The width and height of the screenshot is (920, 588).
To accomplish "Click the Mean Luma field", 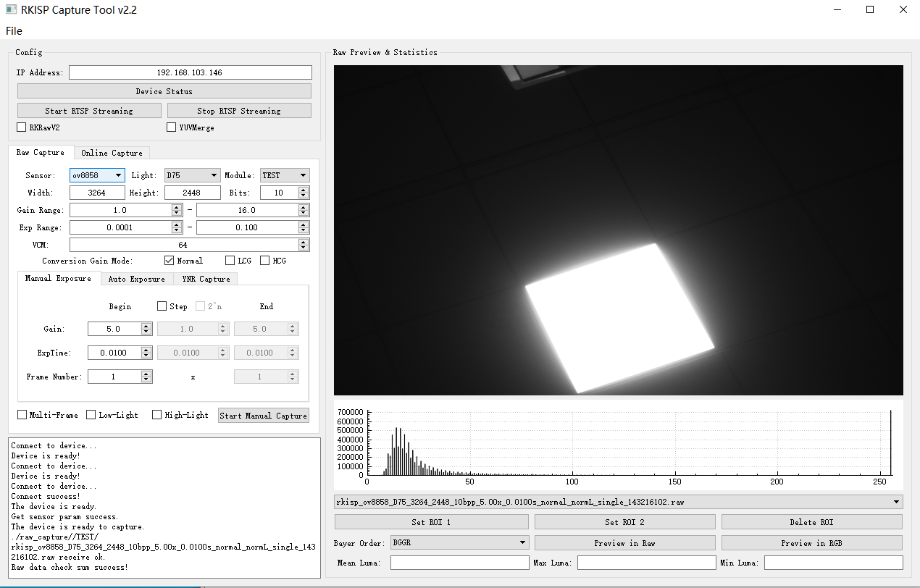I will (460, 563).
